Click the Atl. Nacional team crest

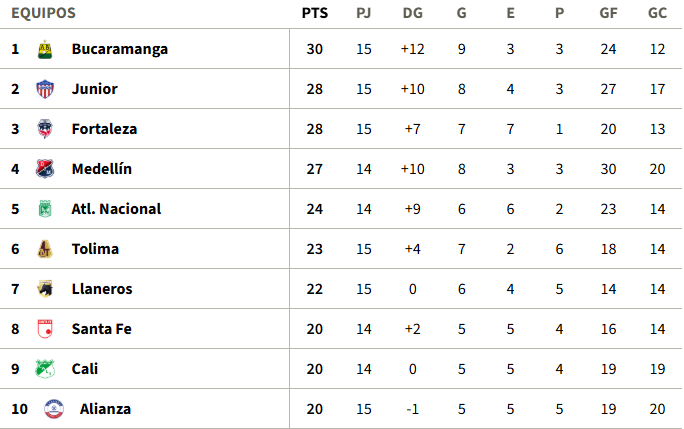click(x=44, y=209)
